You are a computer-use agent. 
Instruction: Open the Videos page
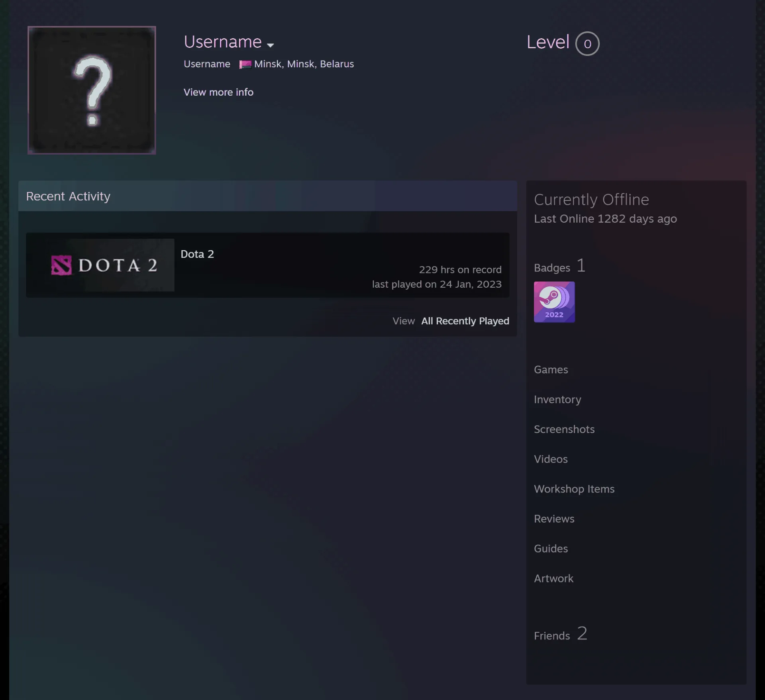[x=551, y=459]
